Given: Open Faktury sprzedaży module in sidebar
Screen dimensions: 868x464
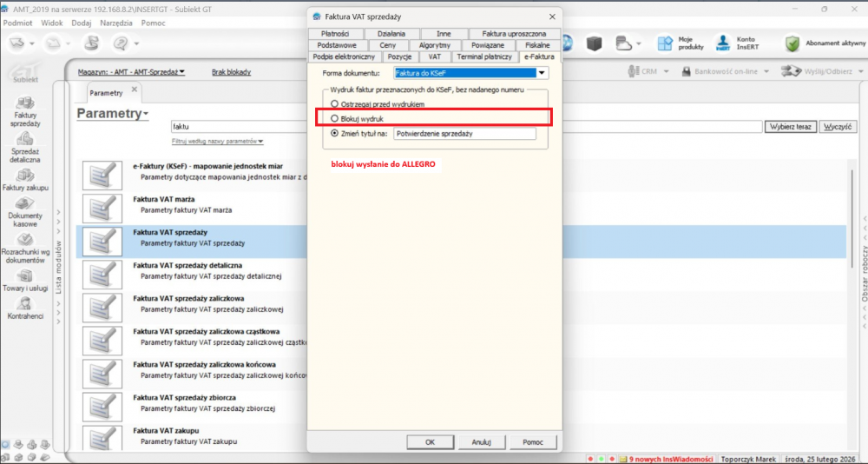Looking at the screenshot, I should point(26,111).
